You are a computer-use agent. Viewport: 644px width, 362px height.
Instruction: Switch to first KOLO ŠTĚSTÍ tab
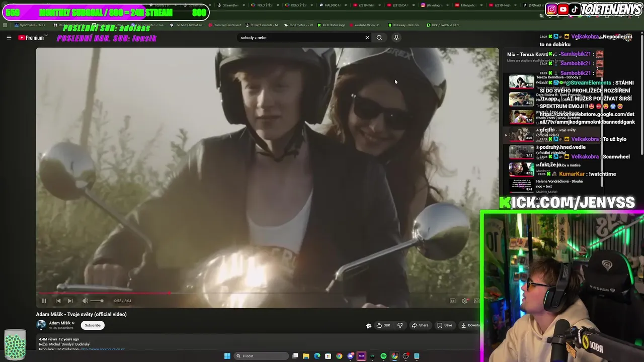264,5
